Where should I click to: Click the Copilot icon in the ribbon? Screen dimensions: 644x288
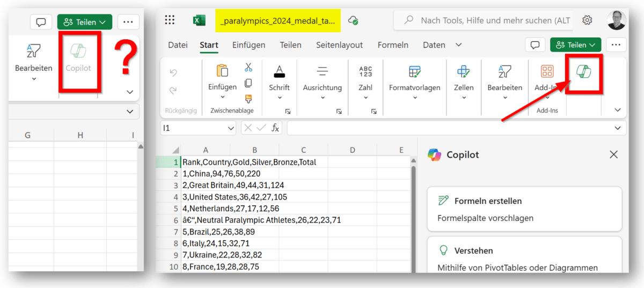click(x=583, y=72)
